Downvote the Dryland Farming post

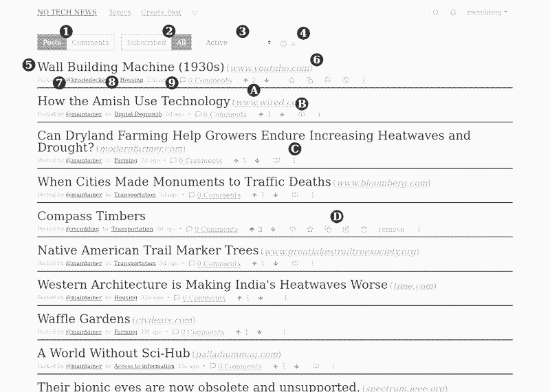tap(257, 161)
